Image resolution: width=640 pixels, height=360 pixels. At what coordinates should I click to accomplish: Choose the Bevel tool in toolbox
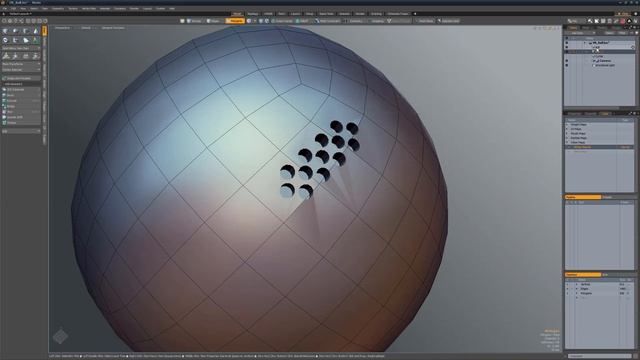click(x=21, y=95)
